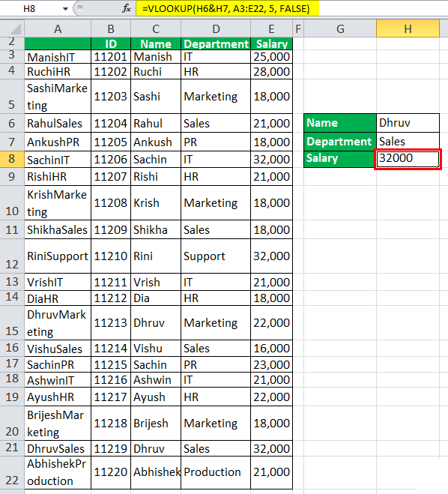
Task: Open the Name Box dropdown arrow
Action: pyautogui.click(x=65, y=9)
